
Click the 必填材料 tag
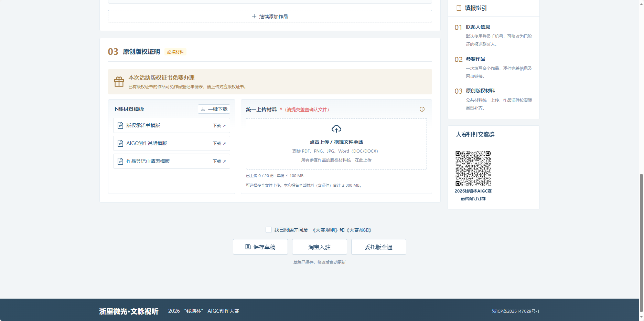tap(175, 52)
